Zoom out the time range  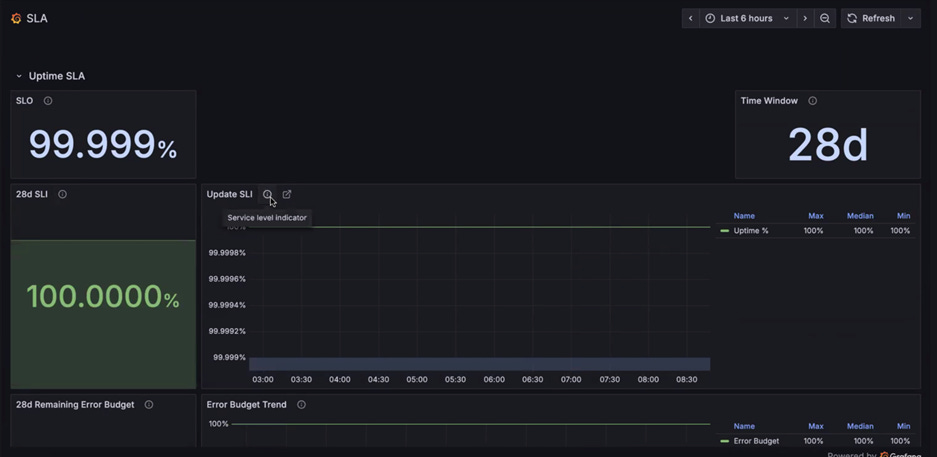pos(825,19)
